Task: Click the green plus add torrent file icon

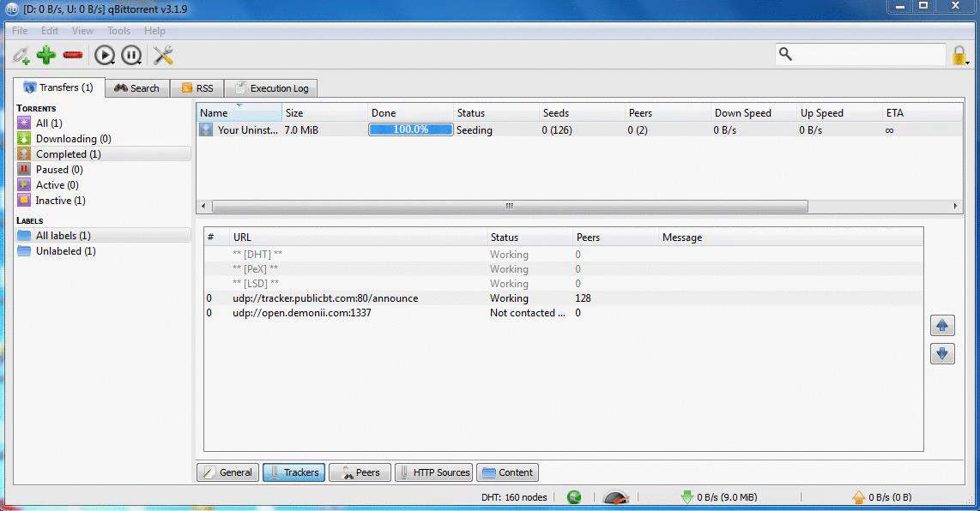Action: coord(46,56)
